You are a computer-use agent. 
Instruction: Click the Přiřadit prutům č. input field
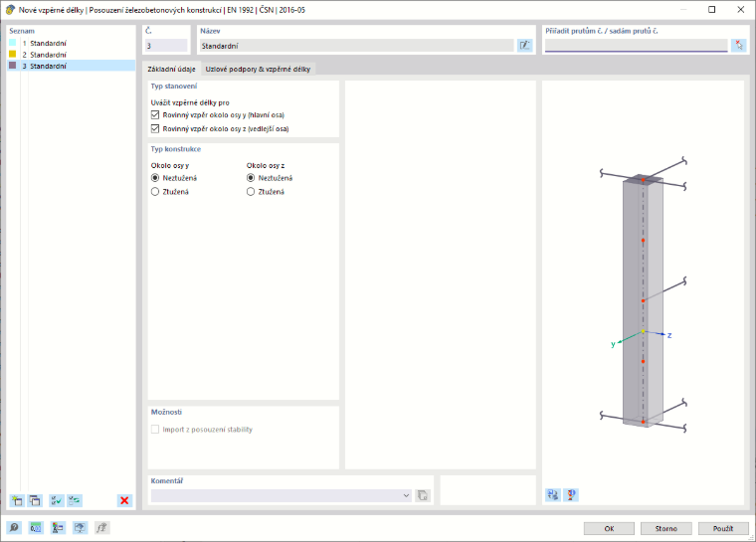636,46
